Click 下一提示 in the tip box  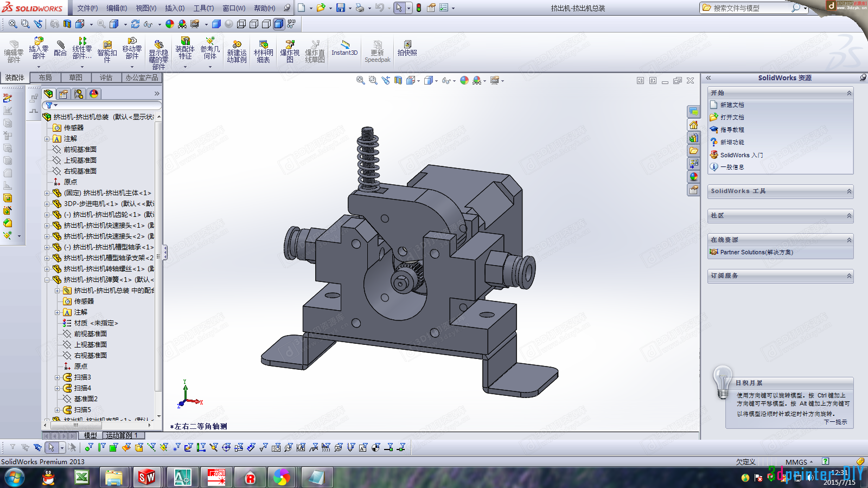coord(835,422)
